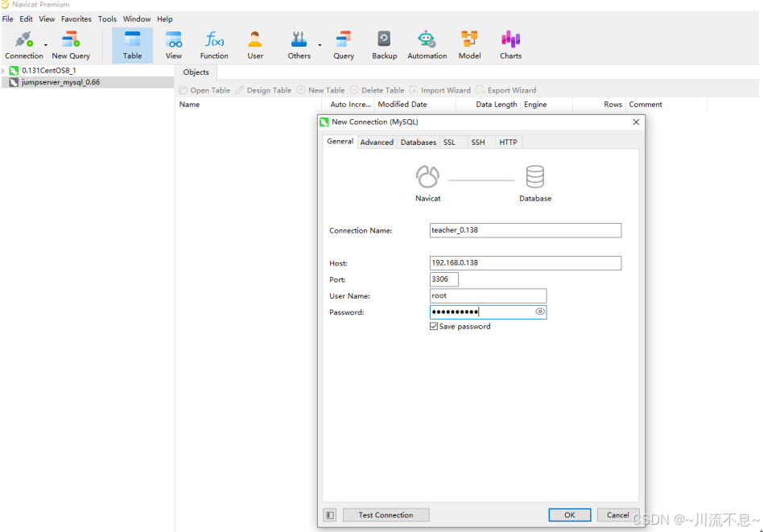The height and width of the screenshot is (532, 763).
Task: Expand the 0.131CentOS8_1 connection node
Action: point(3,71)
